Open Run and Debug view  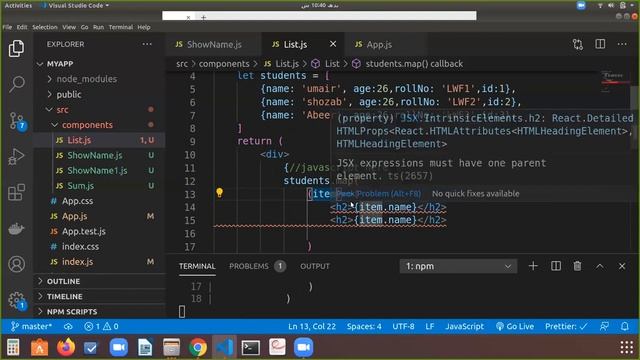(16, 156)
